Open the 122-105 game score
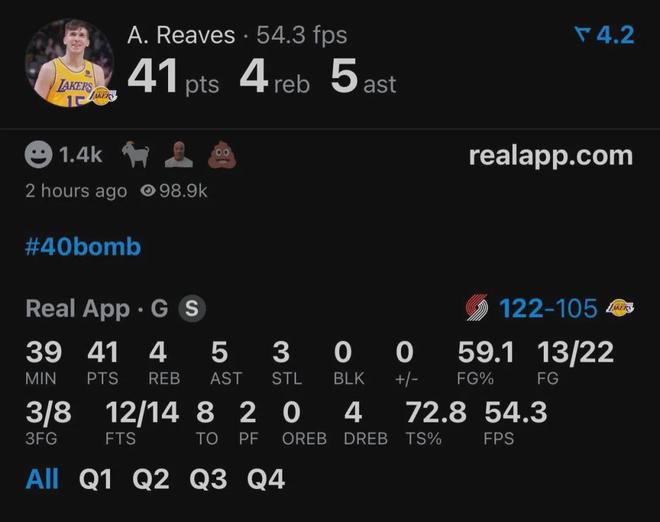 point(548,309)
